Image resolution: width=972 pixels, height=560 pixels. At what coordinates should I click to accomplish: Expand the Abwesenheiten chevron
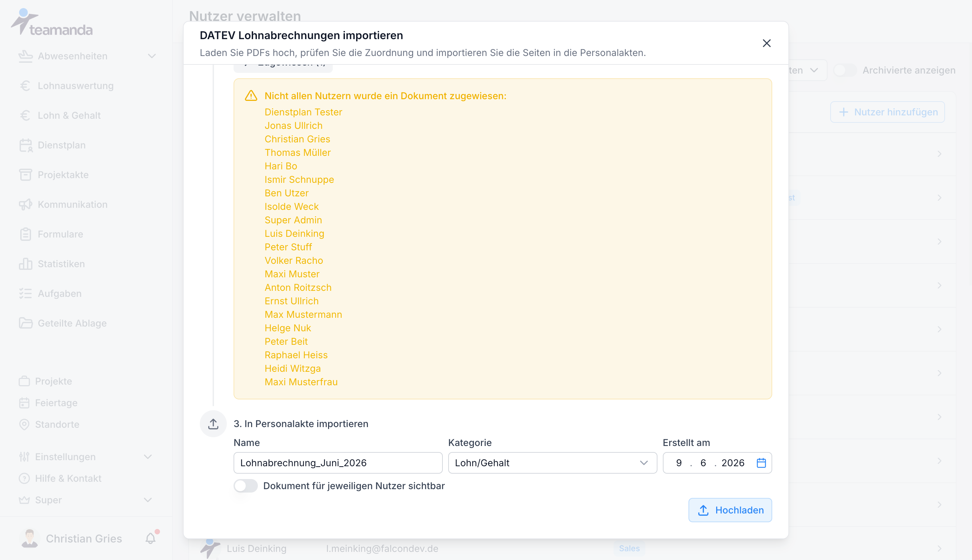coord(152,56)
